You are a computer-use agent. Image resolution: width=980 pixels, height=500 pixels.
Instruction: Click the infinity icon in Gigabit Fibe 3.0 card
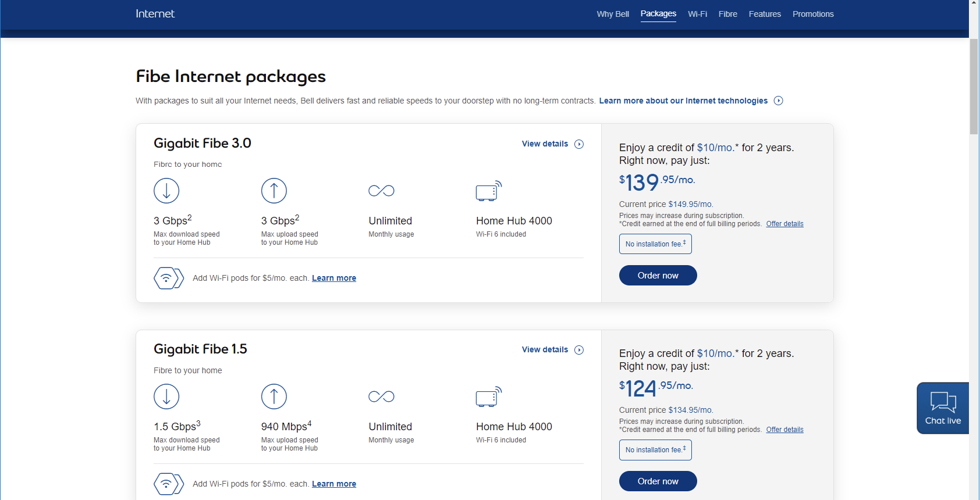[x=382, y=191]
